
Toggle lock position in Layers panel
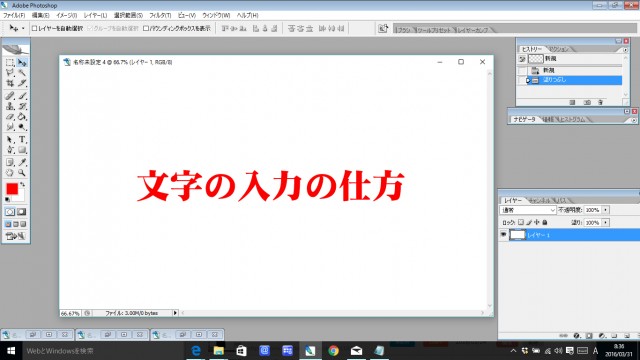pos(537,222)
